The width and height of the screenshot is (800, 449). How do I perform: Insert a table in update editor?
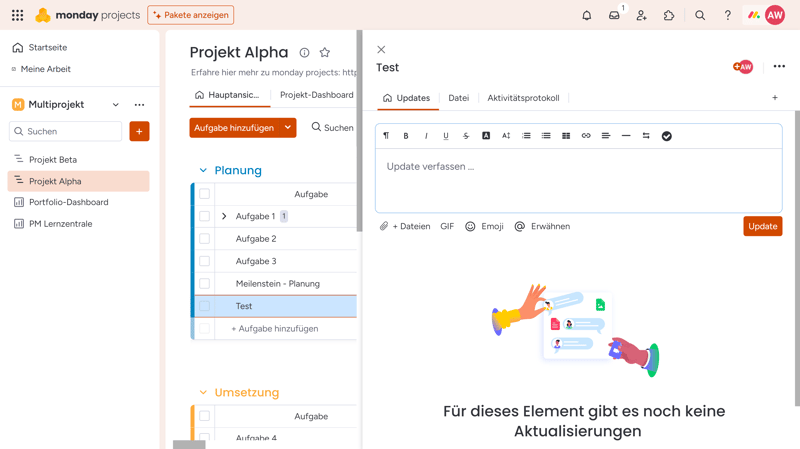[x=566, y=136]
